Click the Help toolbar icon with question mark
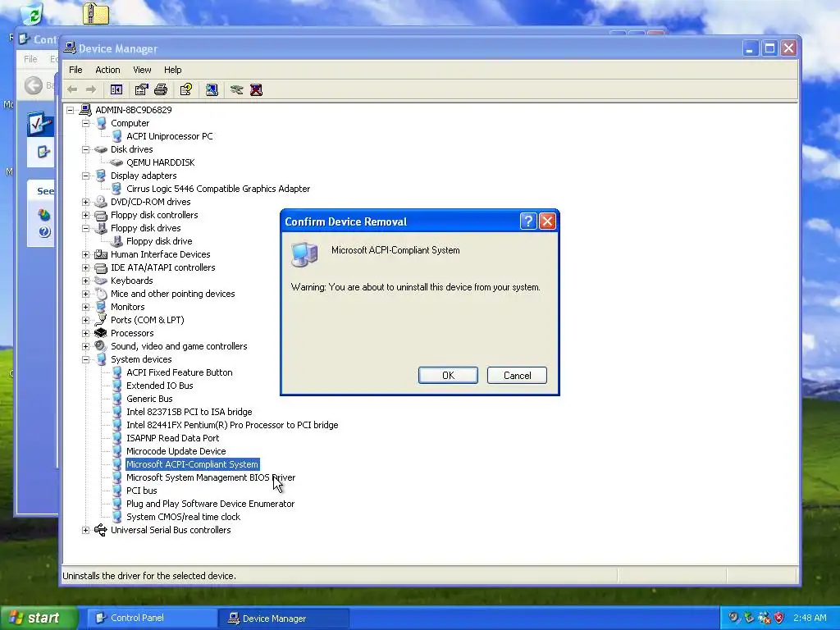Image resolution: width=840 pixels, height=630 pixels. coord(186,90)
